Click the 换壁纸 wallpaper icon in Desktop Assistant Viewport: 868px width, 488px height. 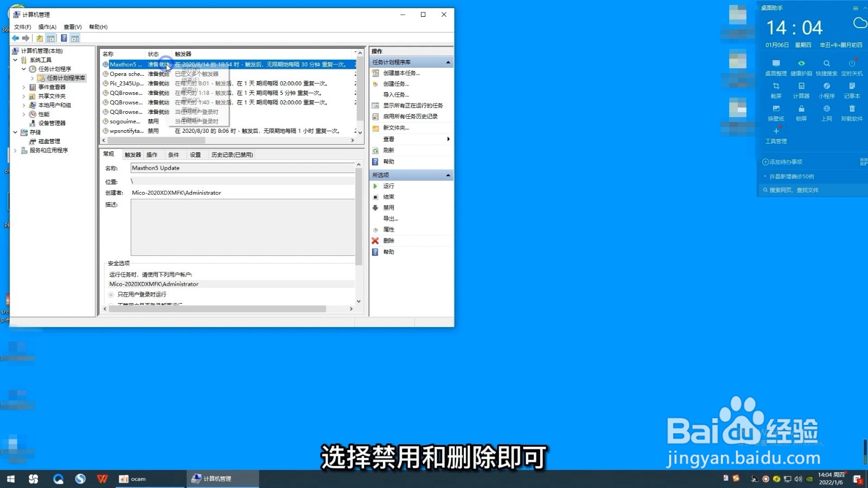click(x=776, y=110)
